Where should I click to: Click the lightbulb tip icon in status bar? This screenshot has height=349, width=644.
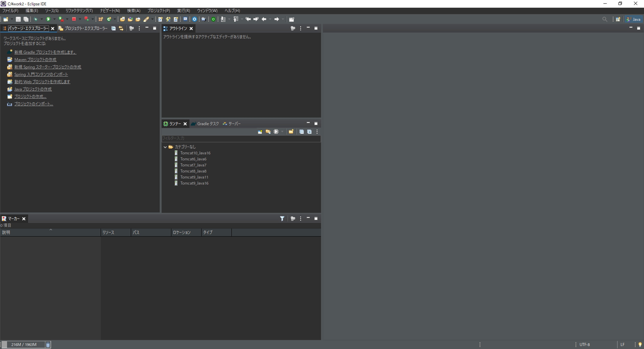(640, 344)
